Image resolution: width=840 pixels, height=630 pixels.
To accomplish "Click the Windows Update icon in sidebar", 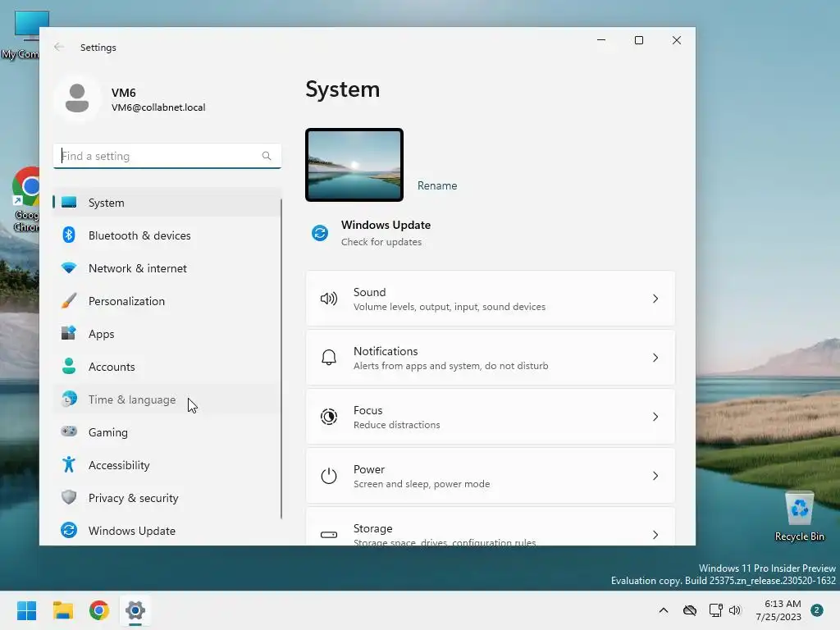I will (69, 530).
